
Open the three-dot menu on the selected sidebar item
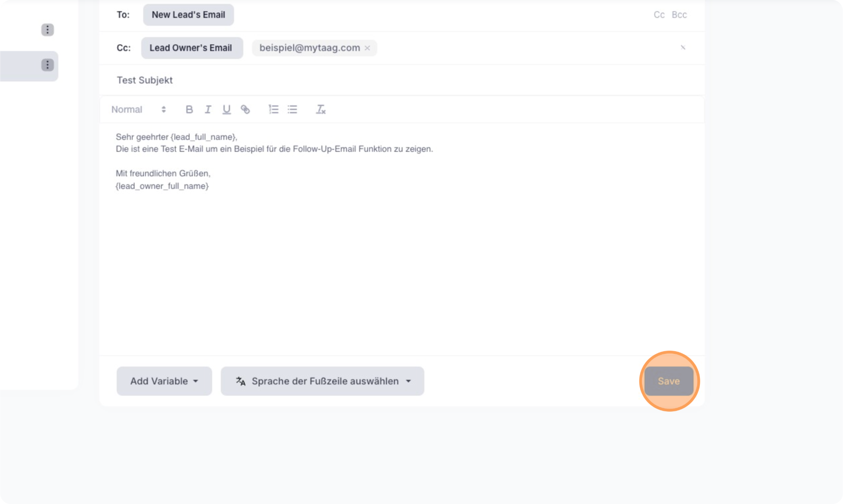click(x=48, y=65)
